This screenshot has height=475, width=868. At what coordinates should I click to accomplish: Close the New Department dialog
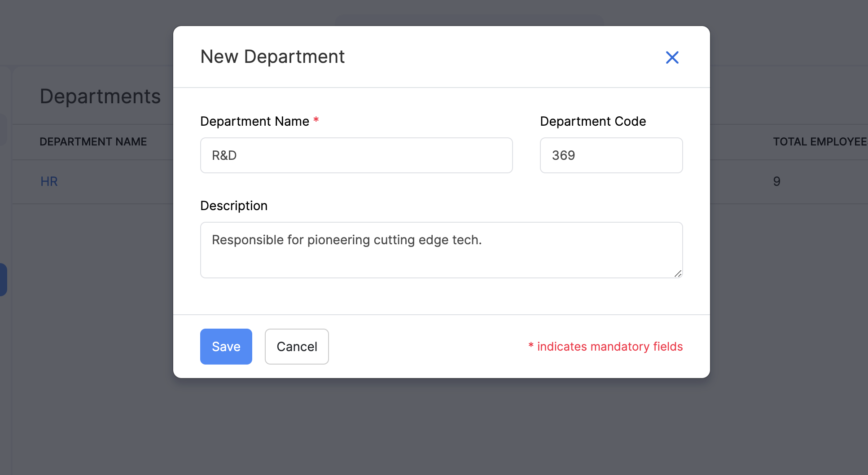pyautogui.click(x=672, y=57)
